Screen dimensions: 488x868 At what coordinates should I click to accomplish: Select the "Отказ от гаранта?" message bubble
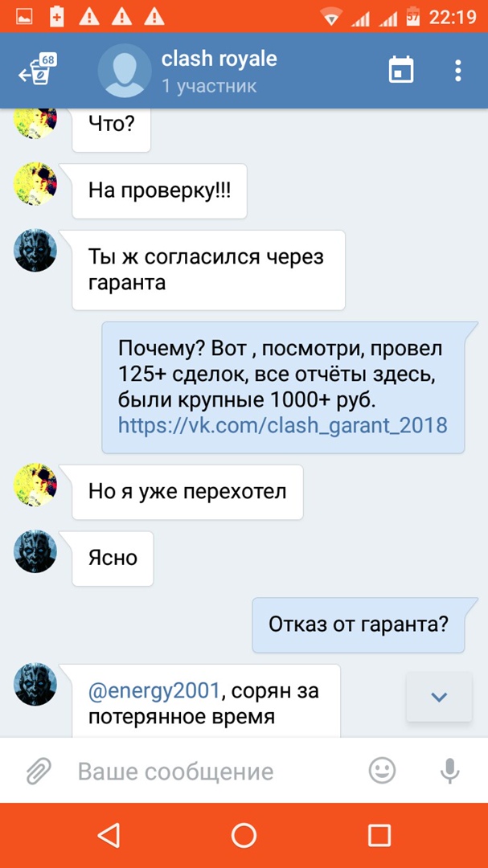(359, 624)
